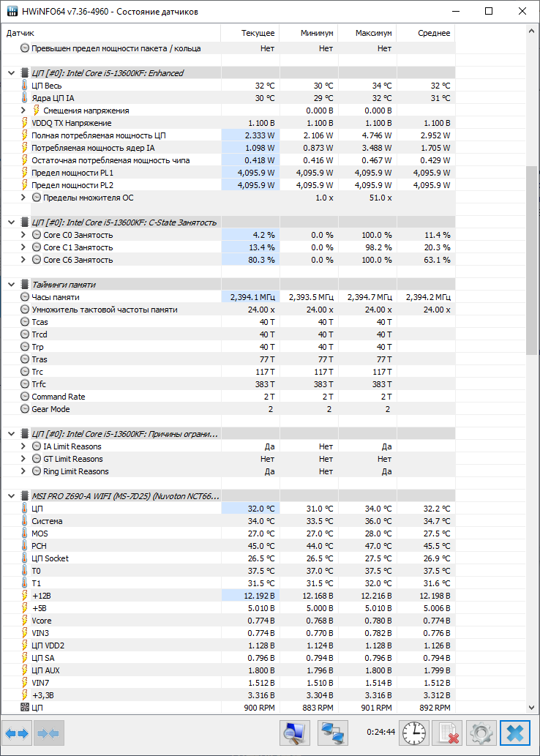Click the clock icon beside Часы памяти

point(25,297)
